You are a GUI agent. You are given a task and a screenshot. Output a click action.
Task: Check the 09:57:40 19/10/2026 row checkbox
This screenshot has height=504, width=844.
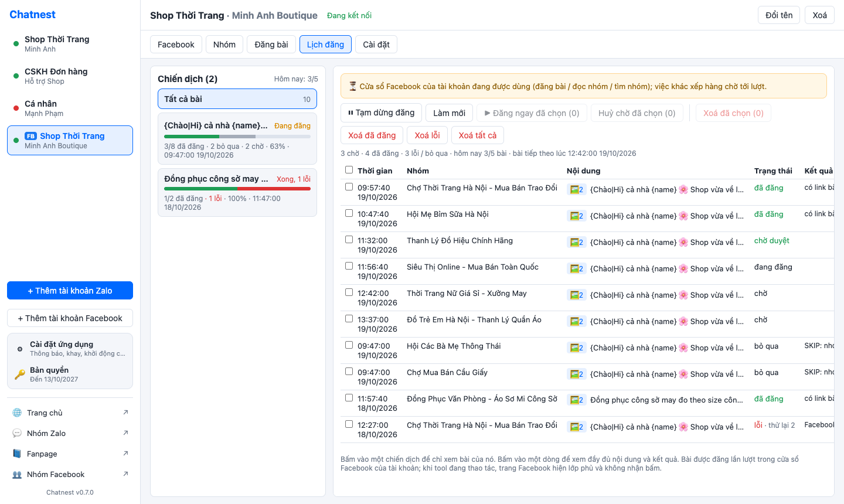point(349,187)
